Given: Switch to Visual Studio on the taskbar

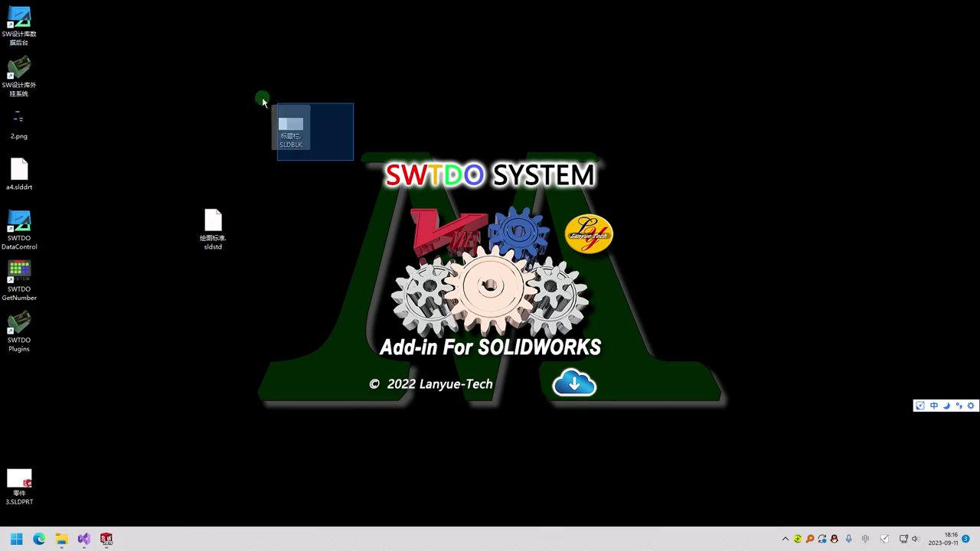Looking at the screenshot, I should coord(84,539).
